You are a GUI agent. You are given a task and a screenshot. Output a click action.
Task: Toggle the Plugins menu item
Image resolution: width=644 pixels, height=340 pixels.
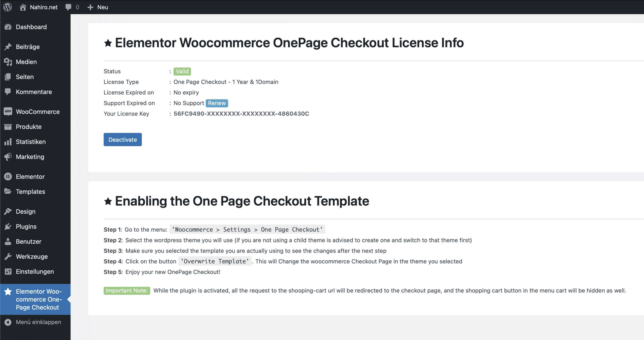pyautogui.click(x=26, y=226)
